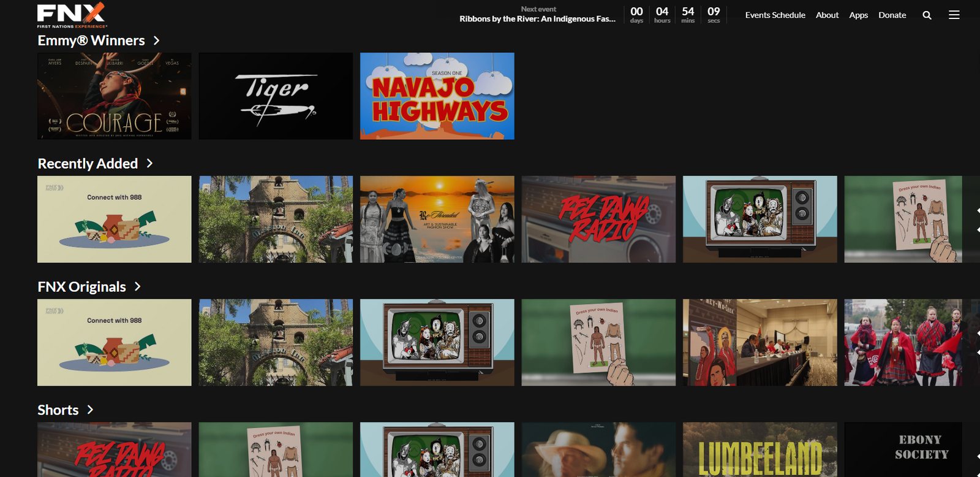Viewport: 980px width, 477px height.
Task: Open the hamburger menu icon
Action: [x=954, y=15]
